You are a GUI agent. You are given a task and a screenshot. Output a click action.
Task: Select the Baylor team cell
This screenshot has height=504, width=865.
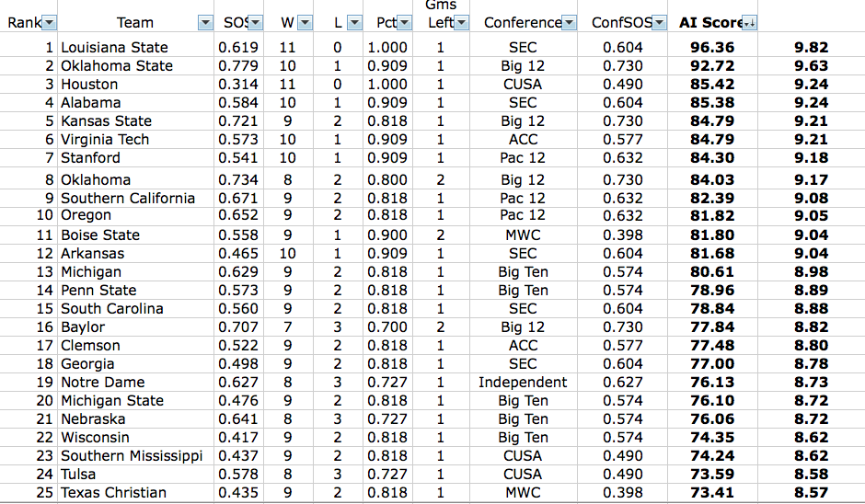click(x=135, y=327)
